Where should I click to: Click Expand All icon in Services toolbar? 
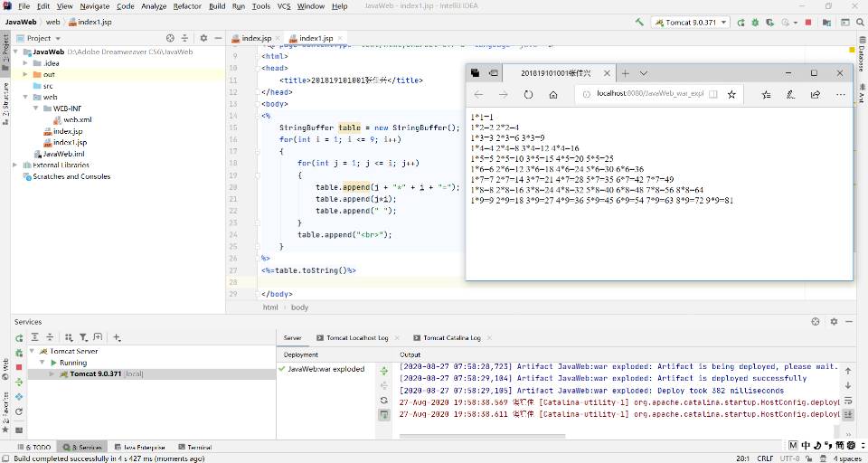[35, 337]
